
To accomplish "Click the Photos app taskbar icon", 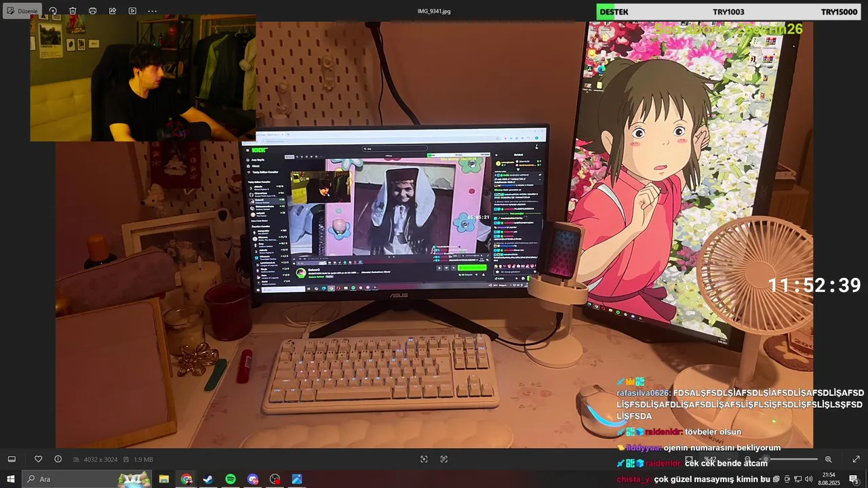I will coord(297,479).
